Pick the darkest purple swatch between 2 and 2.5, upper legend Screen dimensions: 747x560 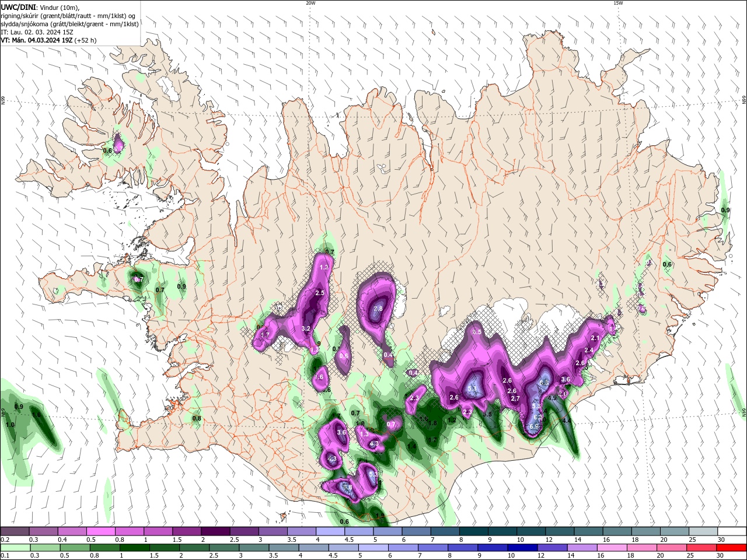click(215, 531)
